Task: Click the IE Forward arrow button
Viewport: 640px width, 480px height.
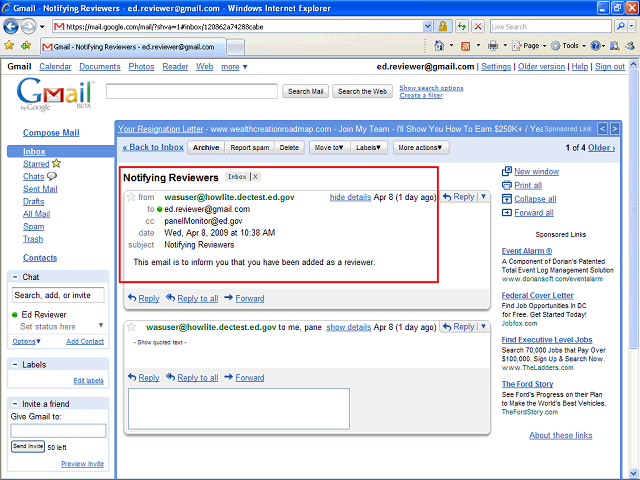Action: point(28,27)
